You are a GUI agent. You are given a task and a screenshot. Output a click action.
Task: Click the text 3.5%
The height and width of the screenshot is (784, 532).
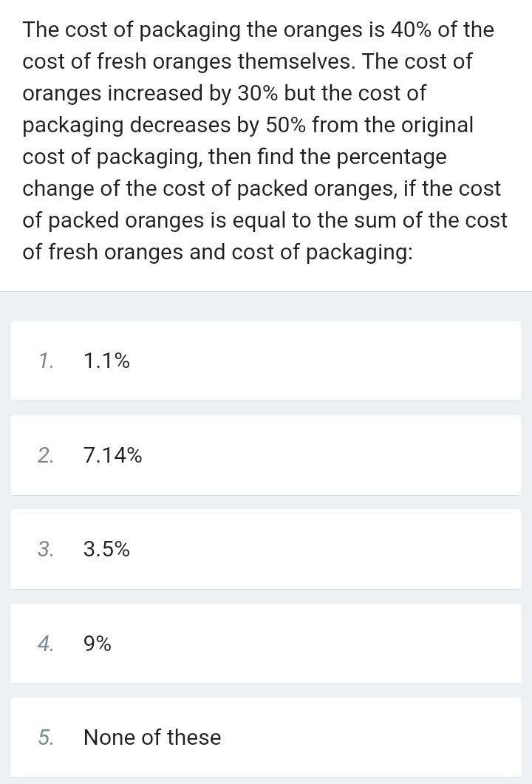[106, 550]
